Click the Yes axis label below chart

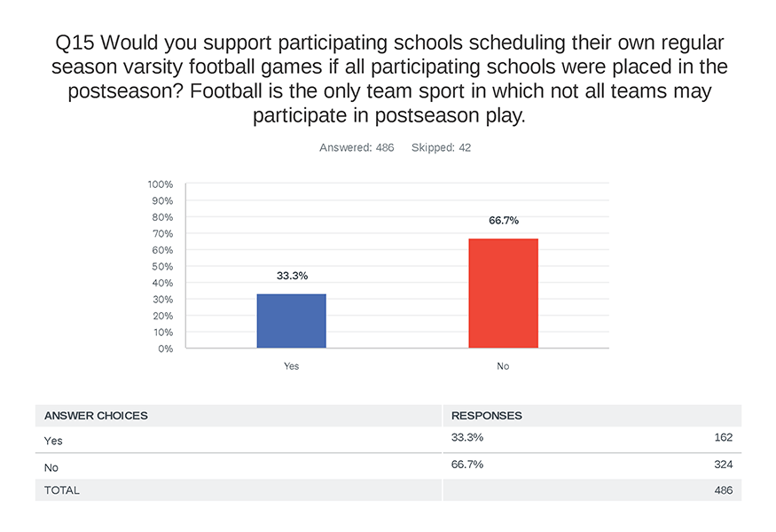(292, 366)
